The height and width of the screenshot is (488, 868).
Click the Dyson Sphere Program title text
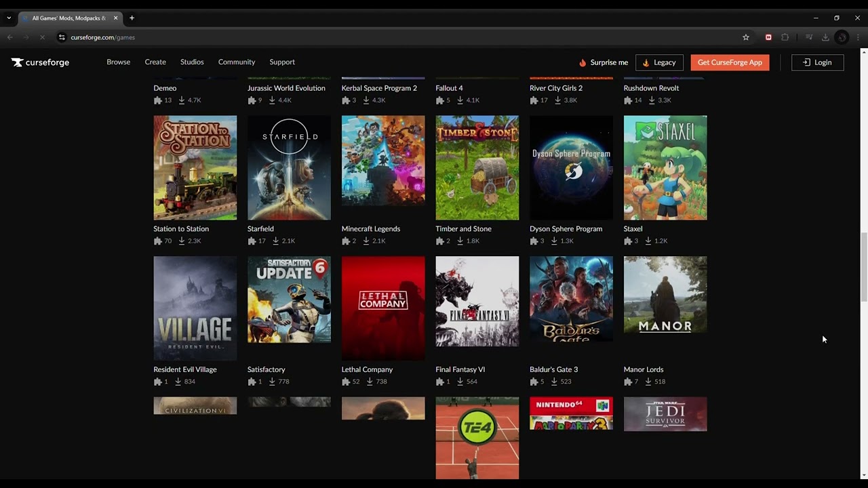[566, 229]
